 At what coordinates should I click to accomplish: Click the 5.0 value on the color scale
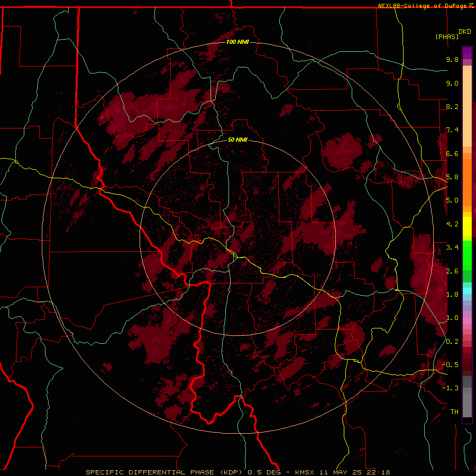click(x=452, y=200)
